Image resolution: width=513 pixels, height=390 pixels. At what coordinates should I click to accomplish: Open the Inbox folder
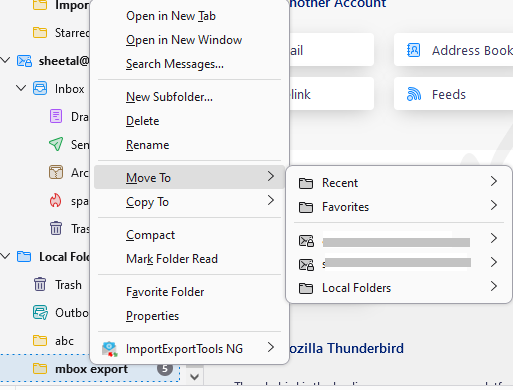click(69, 89)
